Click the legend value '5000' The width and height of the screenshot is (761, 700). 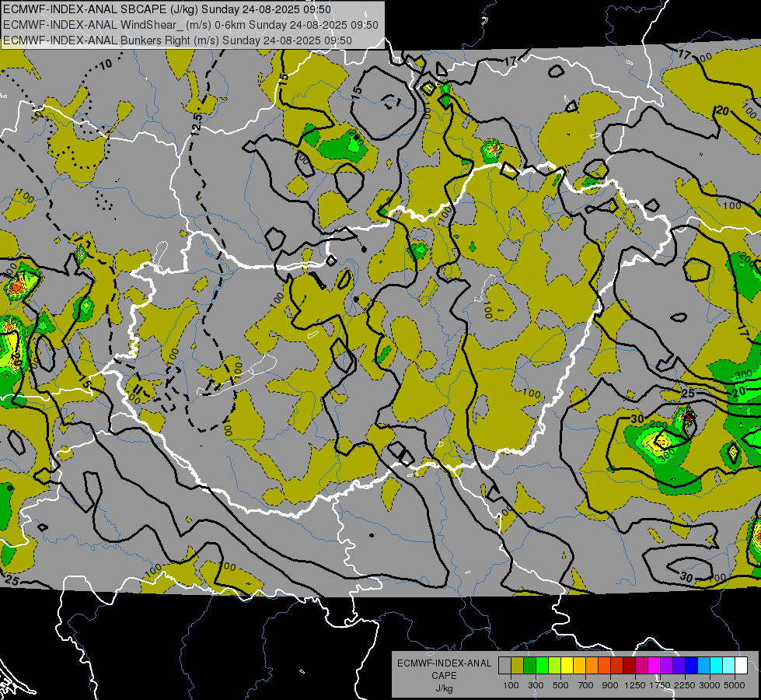[x=735, y=685]
